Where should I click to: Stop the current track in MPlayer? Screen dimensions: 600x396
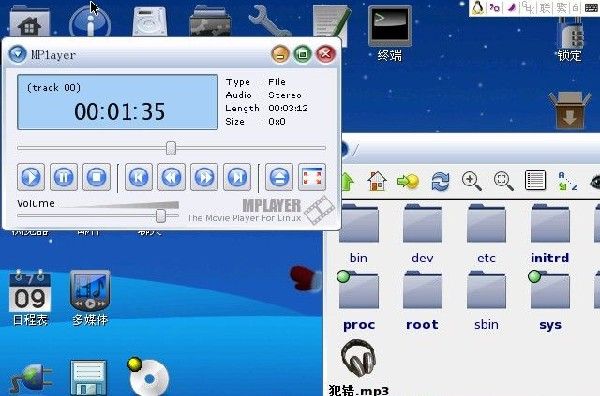[96, 177]
